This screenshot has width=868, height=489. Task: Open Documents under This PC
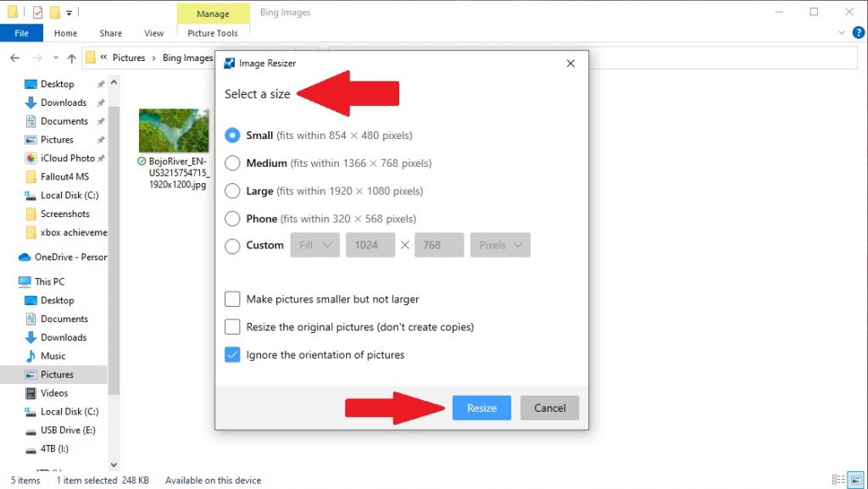(64, 320)
